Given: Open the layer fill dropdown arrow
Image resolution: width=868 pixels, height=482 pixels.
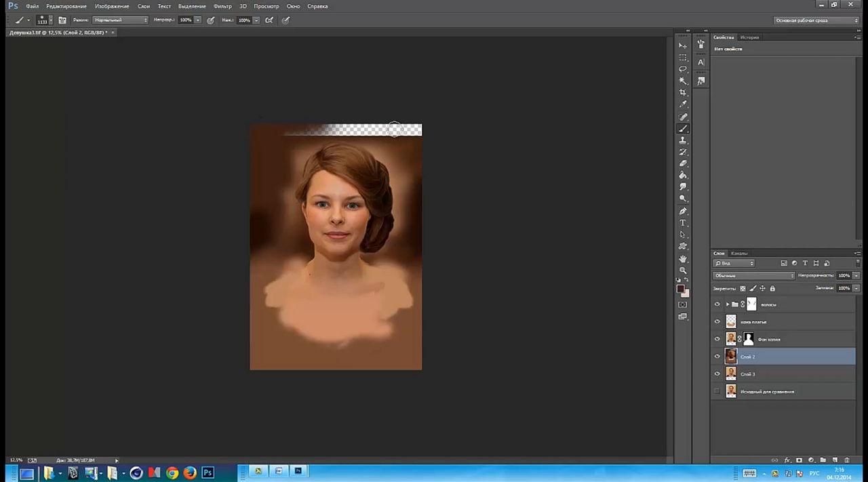Looking at the screenshot, I should pos(856,288).
